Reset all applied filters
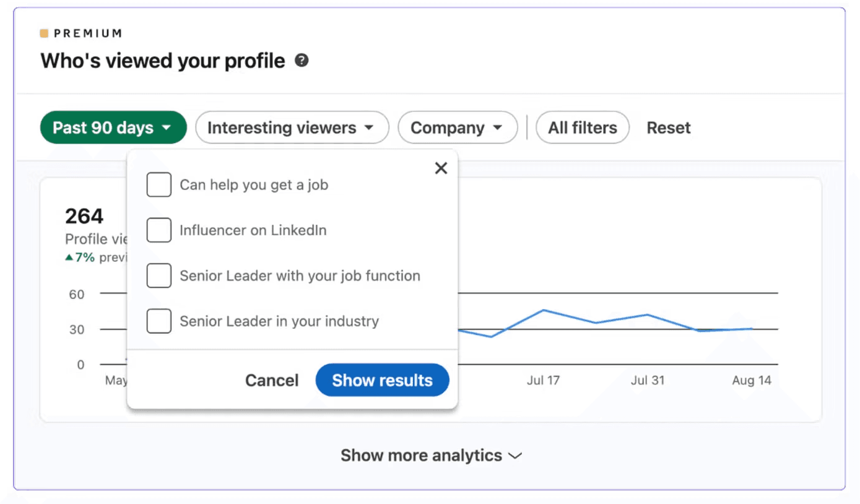 669,128
